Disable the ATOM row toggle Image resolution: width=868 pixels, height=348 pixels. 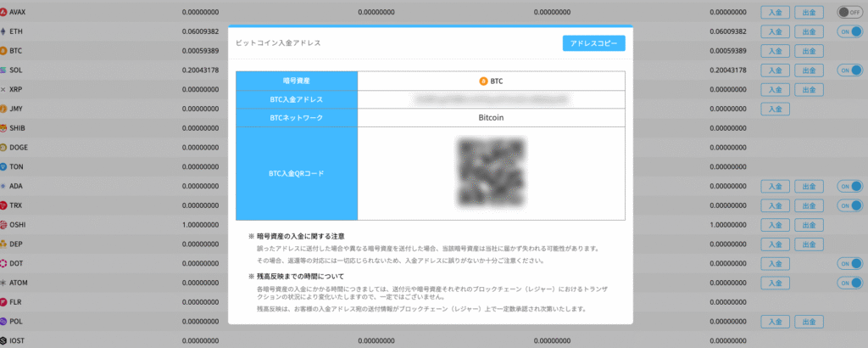tap(849, 283)
